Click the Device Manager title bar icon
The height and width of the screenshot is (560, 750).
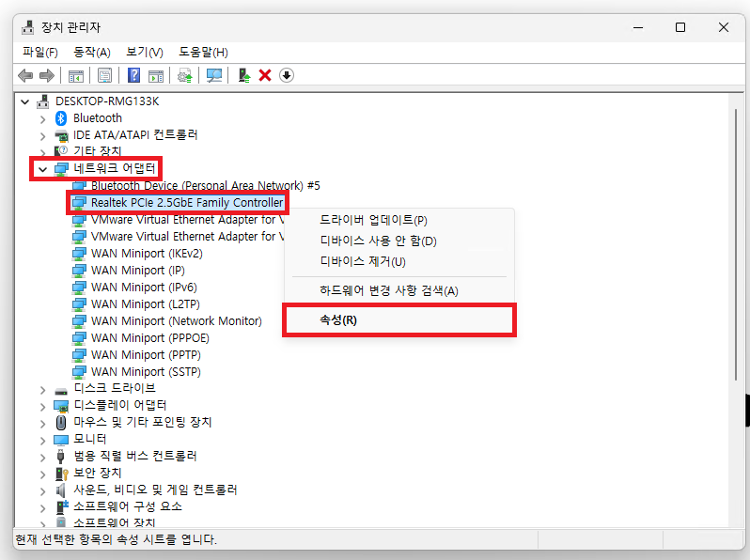pyautogui.click(x=28, y=27)
